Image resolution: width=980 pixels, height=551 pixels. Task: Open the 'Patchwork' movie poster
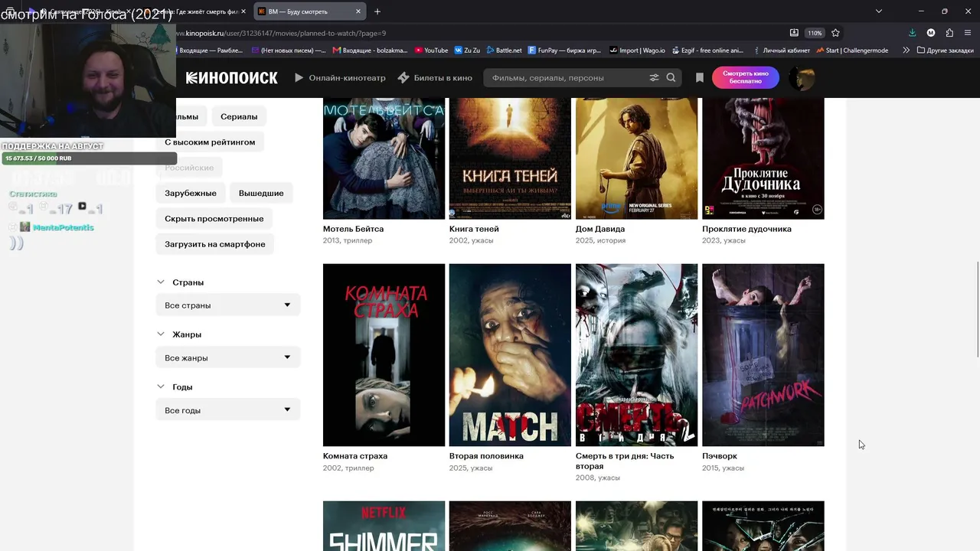tap(763, 355)
